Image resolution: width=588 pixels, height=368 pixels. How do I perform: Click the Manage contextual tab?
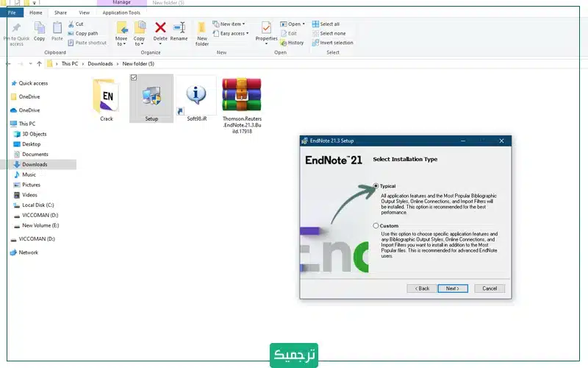[122, 3]
